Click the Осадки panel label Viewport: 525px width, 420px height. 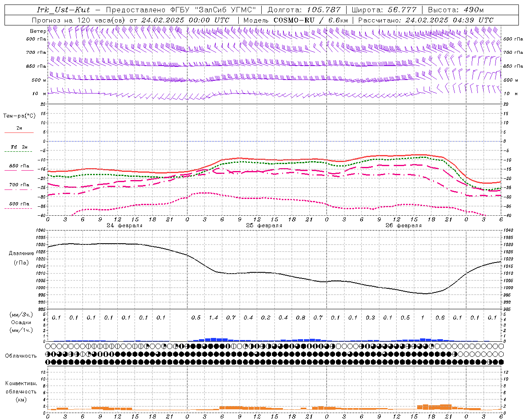[x=21, y=322]
